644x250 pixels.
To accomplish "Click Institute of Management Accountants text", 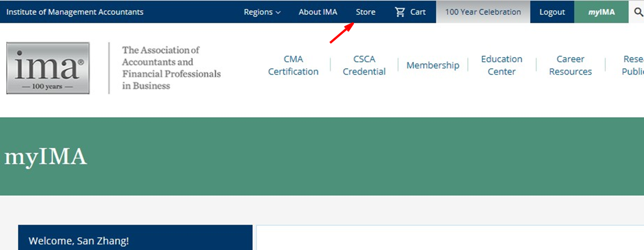I will click(x=75, y=12).
